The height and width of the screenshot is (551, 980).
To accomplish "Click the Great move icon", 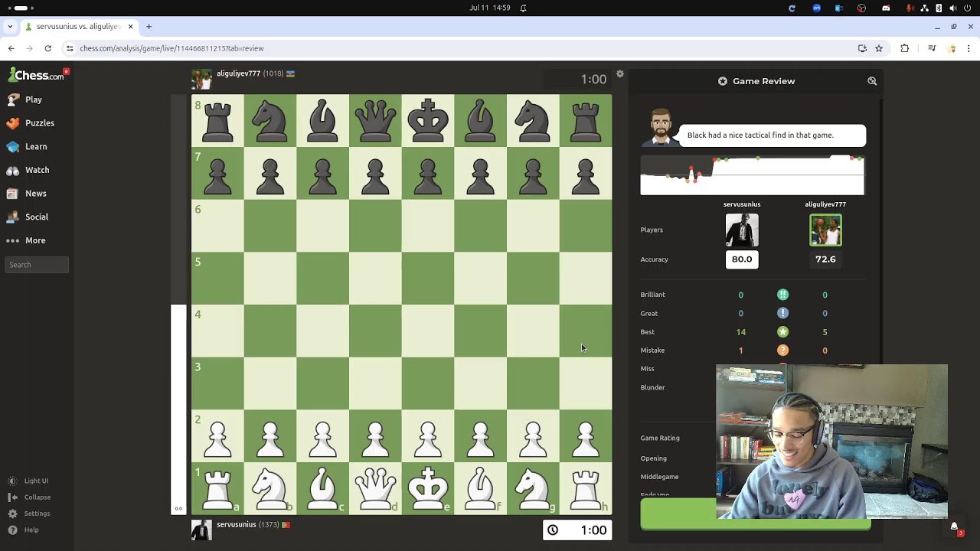I will (782, 313).
